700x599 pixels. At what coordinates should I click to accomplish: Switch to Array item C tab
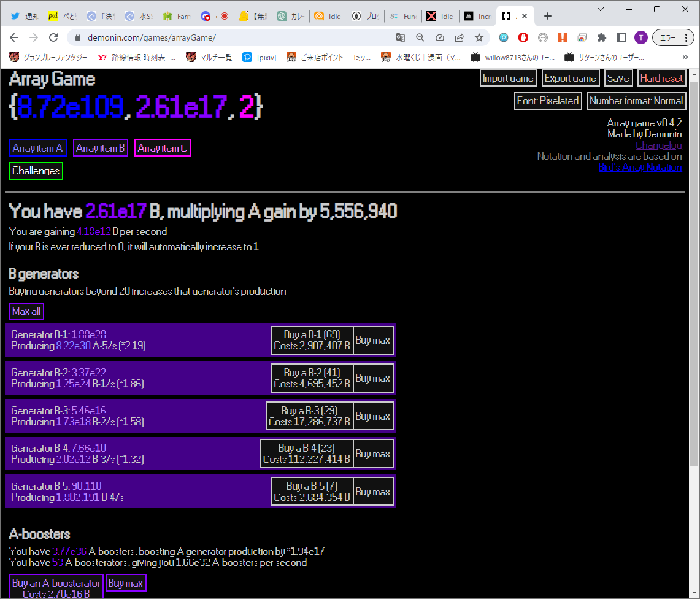coord(163,148)
